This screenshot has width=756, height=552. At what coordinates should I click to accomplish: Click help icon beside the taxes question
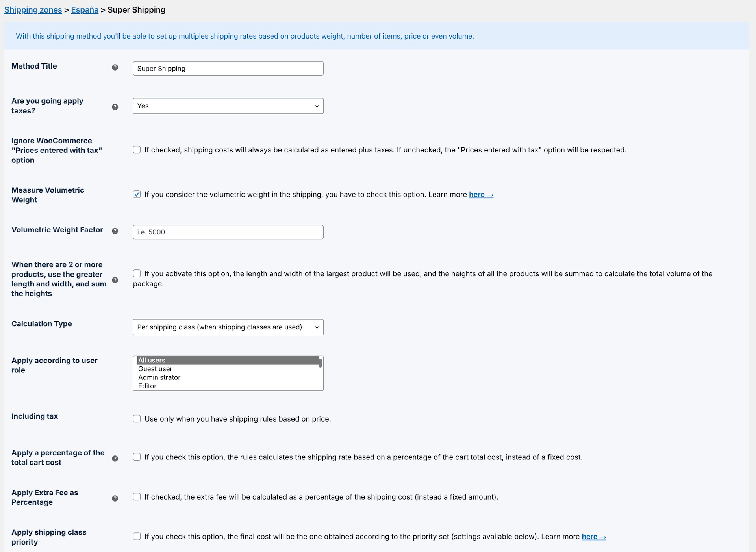115,107
